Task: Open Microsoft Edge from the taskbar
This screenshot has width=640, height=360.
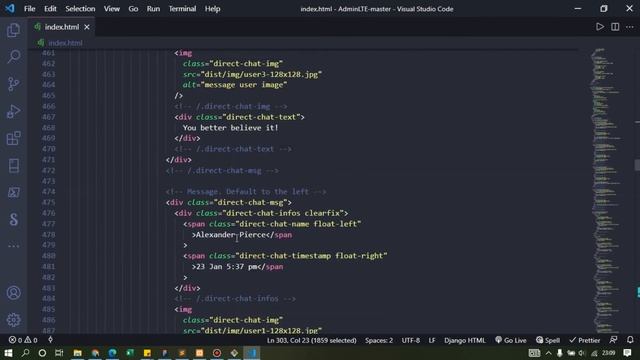Action: pyautogui.click(x=112, y=353)
